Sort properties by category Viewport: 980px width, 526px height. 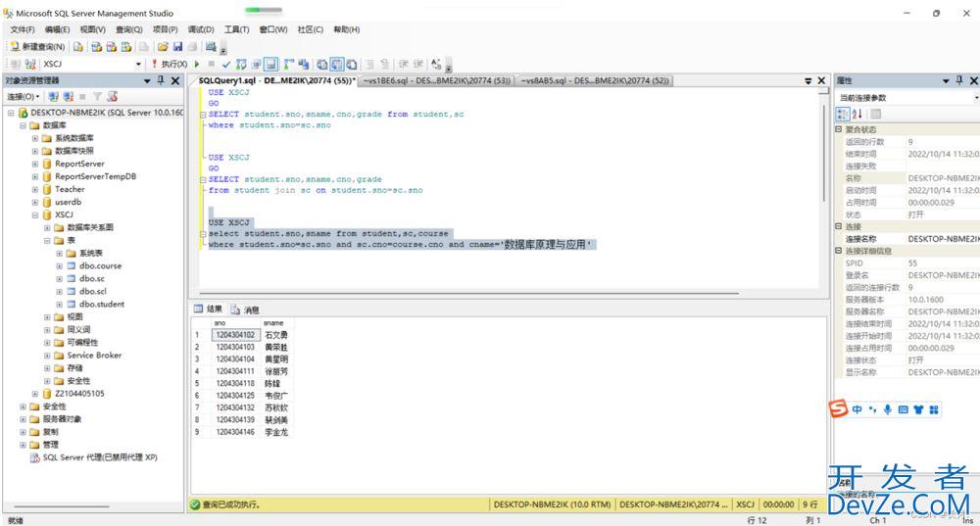843,115
